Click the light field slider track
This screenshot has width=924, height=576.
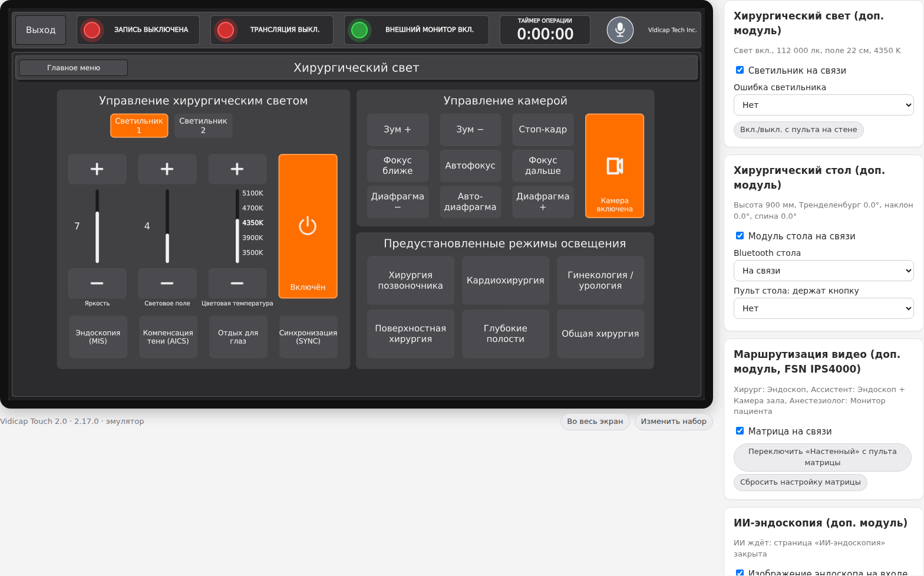[167, 226]
